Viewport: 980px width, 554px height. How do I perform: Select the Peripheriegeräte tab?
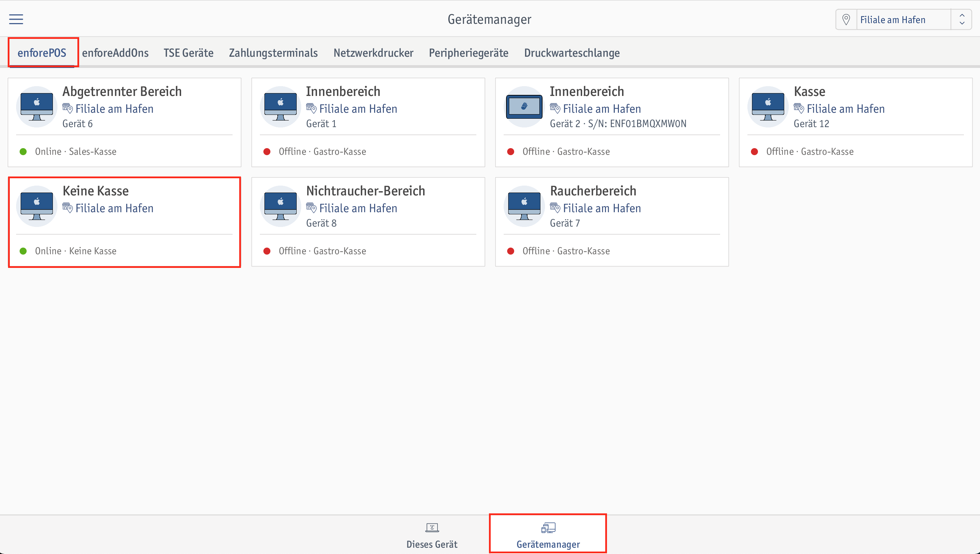(468, 53)
